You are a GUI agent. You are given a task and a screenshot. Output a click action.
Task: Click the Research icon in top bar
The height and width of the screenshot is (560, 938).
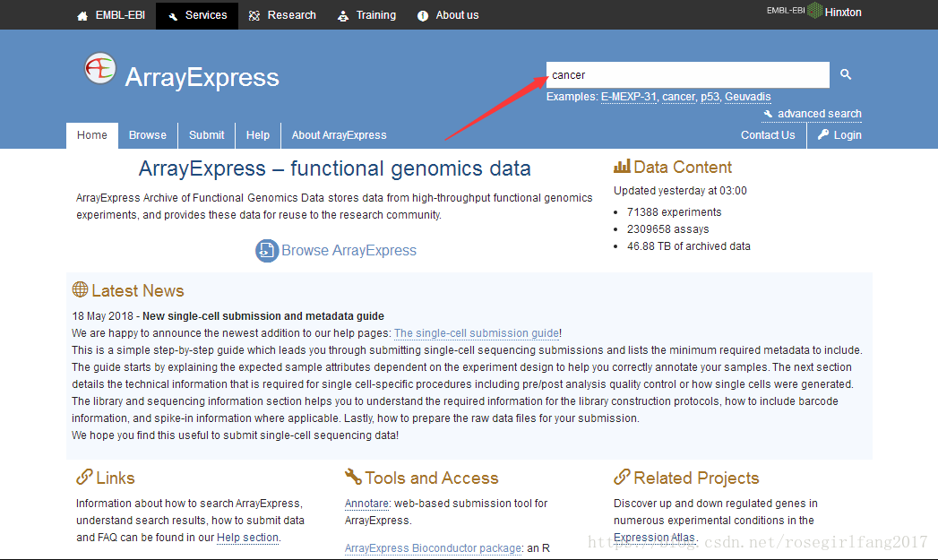[x=254, y=15]
